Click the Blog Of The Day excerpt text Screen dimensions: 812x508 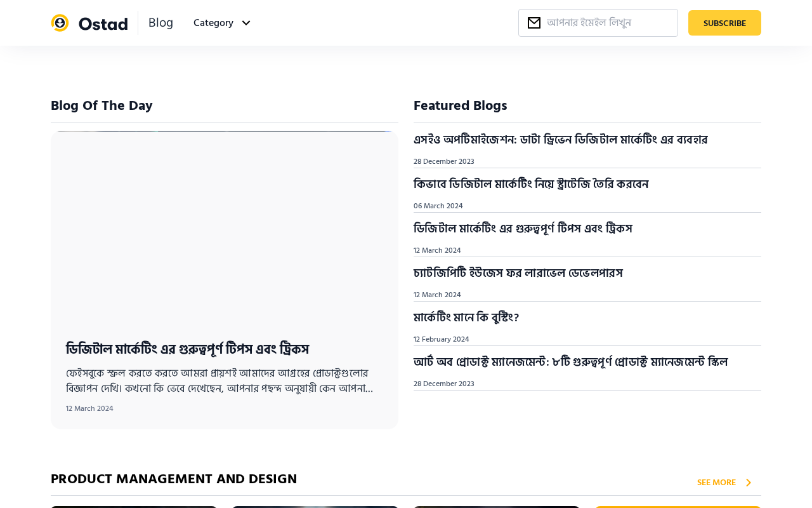tap(219, 380)
